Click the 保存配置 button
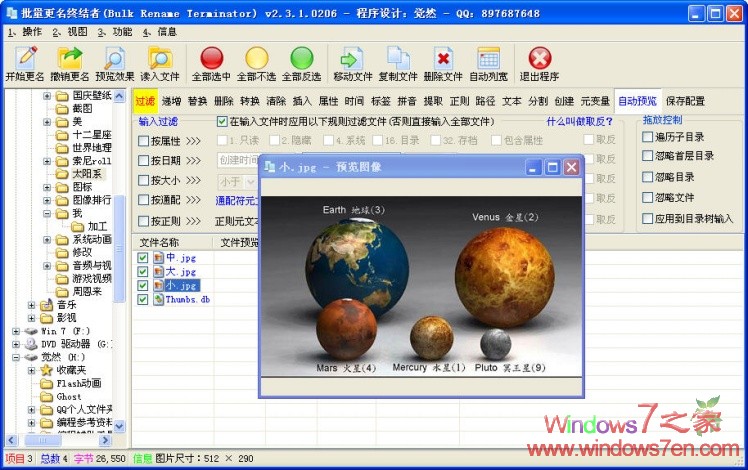The image size is (748, 470). click(685, 101)
